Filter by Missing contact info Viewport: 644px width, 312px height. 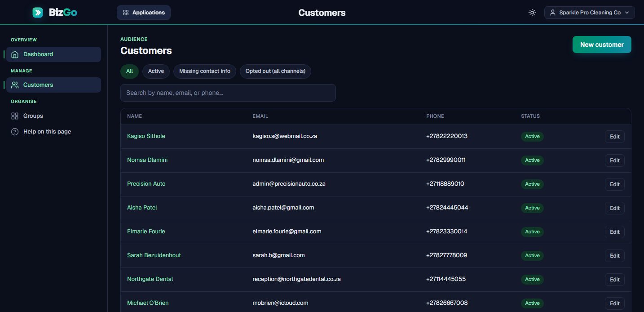click(205, 71)
